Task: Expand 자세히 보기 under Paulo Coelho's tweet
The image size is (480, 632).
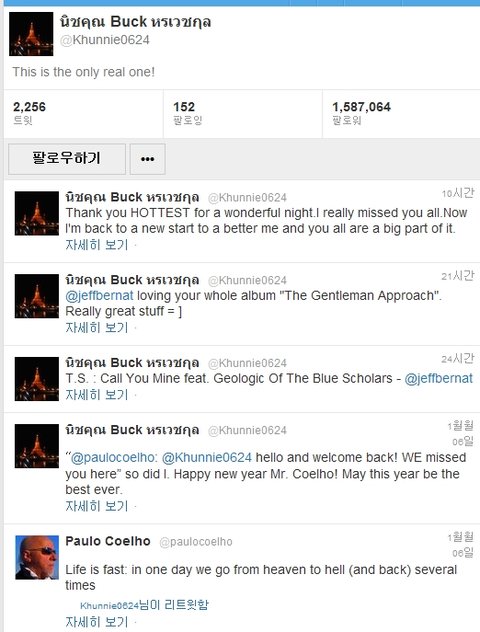Action: [x=97, y=622]
